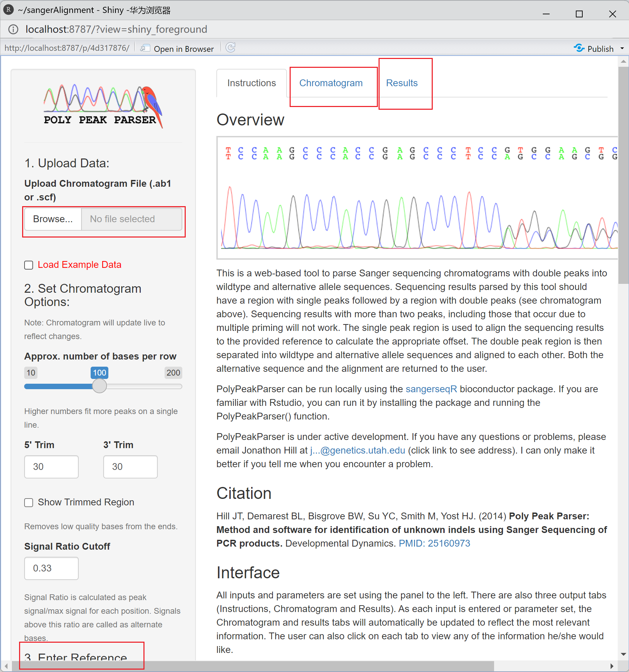The height and width of the screenshot is (672, 629).
Task: Enable Load Example Data
Action: point(29,265)
